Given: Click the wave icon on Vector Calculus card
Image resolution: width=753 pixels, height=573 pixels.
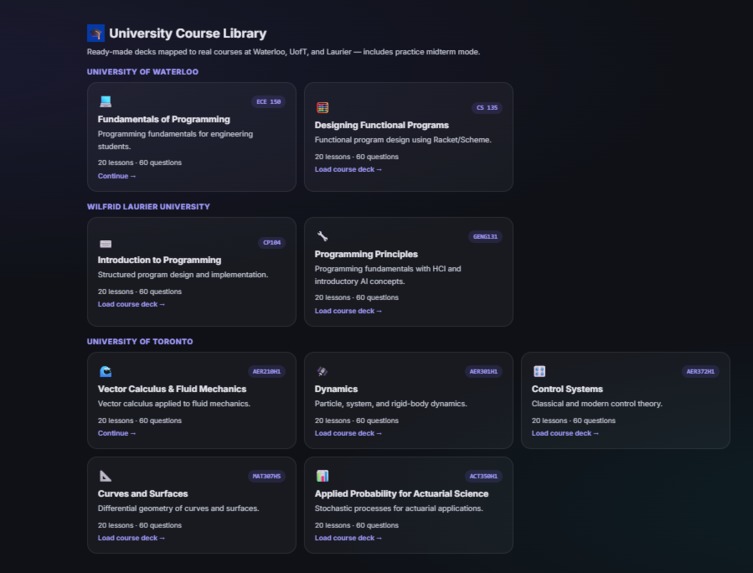Looking at the screenshot, I should click(106, 371).
